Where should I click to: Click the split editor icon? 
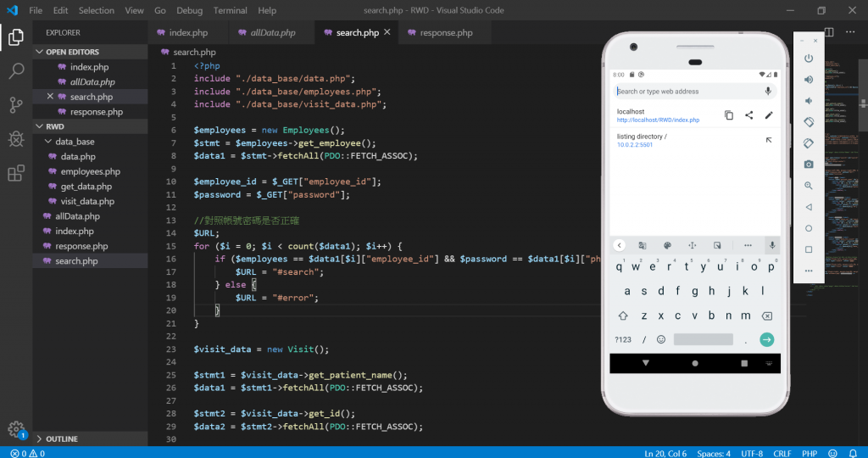coord(829,32)
